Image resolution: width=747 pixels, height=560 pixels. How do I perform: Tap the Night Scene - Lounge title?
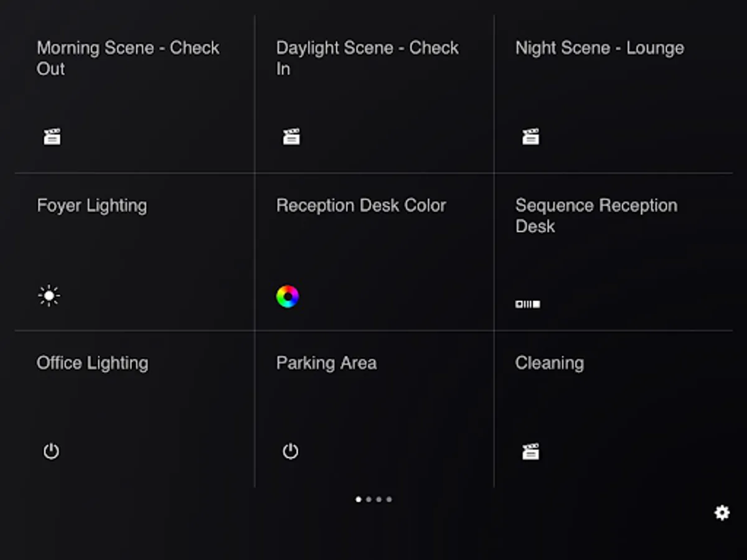point(599,48)
